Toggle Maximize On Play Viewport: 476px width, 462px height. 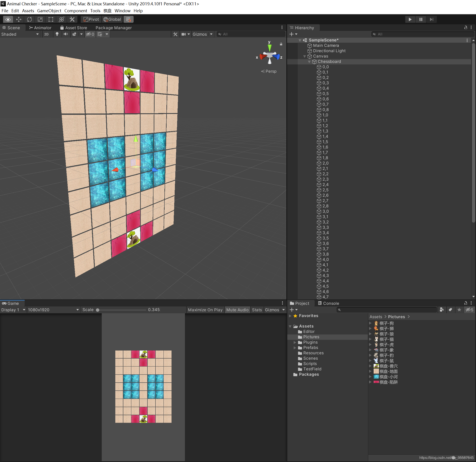coord(205,310)
